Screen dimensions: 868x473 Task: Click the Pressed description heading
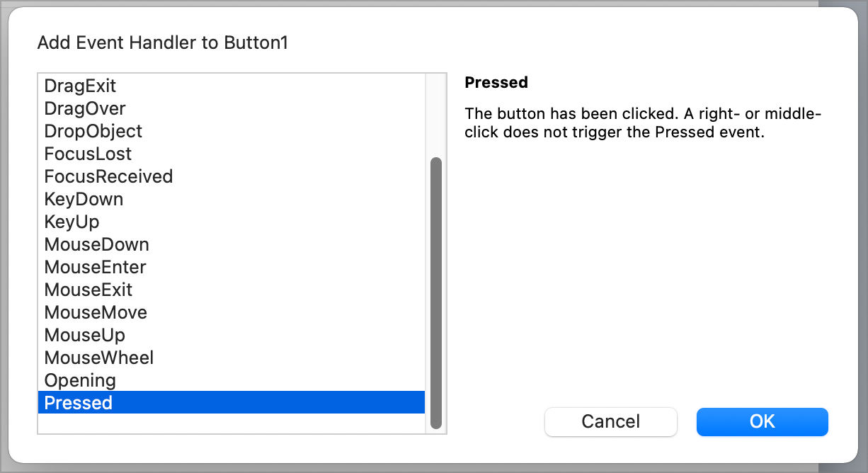coord(496,82)
